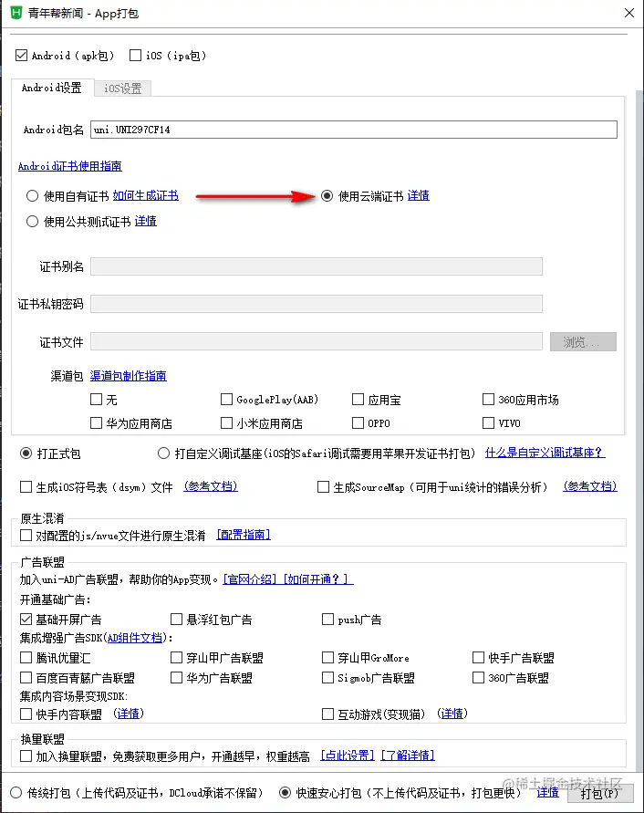
Task: Check the 华为应用商店 channel checkbox
Action: click(x=96, y=423)
